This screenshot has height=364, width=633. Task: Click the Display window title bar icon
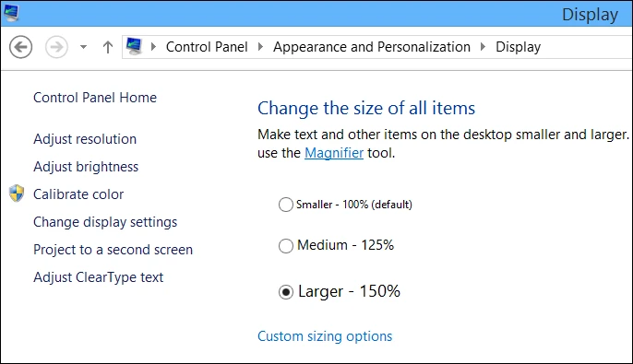click(11, 13)
